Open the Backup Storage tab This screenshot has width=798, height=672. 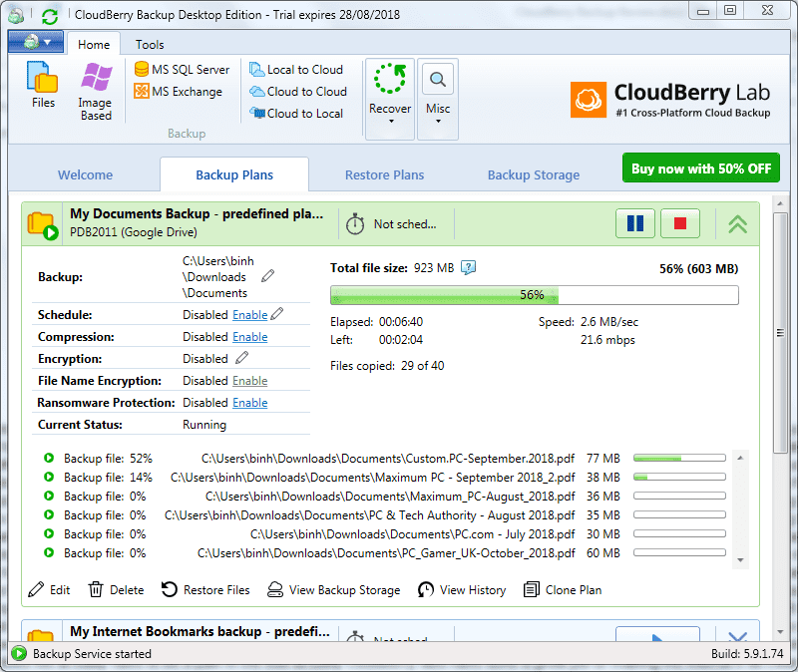point(534,175)
